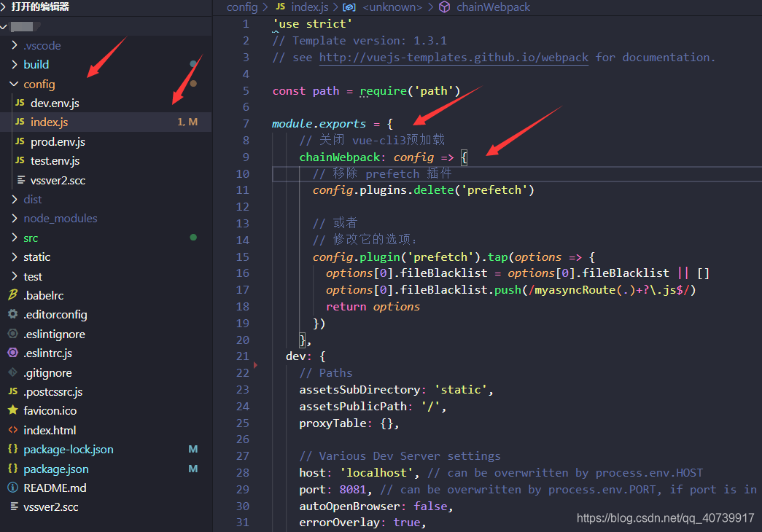This screenshot has height=532, width=762.
Task: Open the vuejs-templates webpack documentation link
Action: pyautogui.click(x=454, y=58)
